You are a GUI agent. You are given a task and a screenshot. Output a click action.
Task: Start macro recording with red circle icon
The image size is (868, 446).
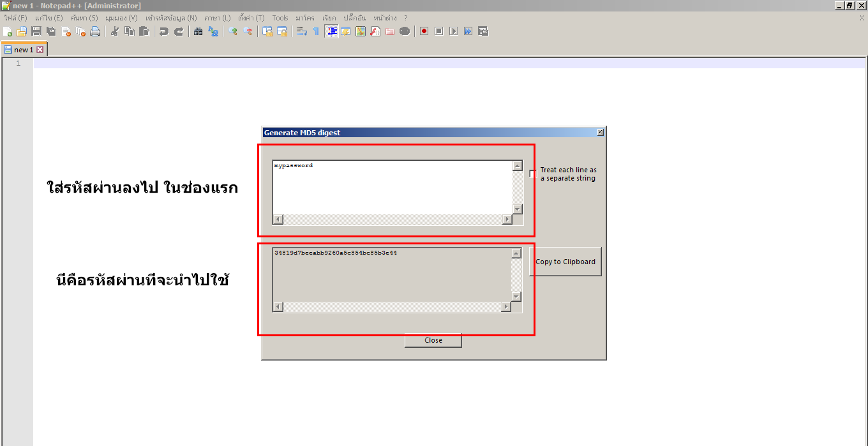point(424,31)
